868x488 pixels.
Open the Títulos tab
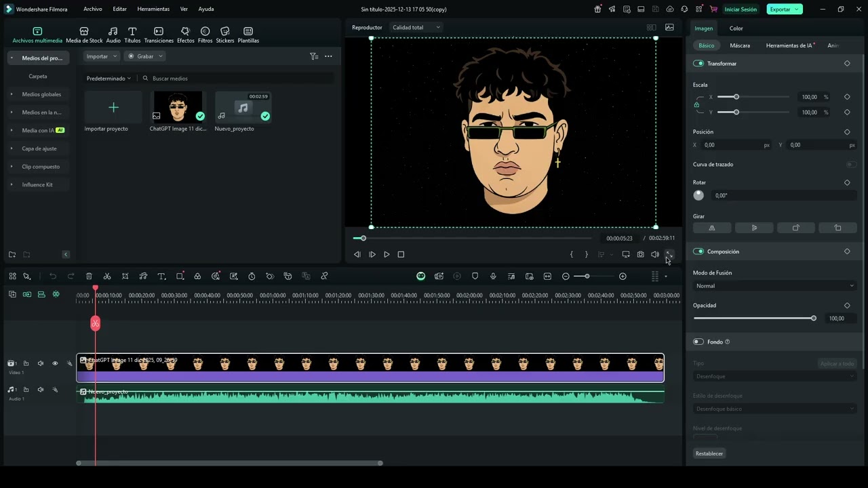(x=132, y=35)
